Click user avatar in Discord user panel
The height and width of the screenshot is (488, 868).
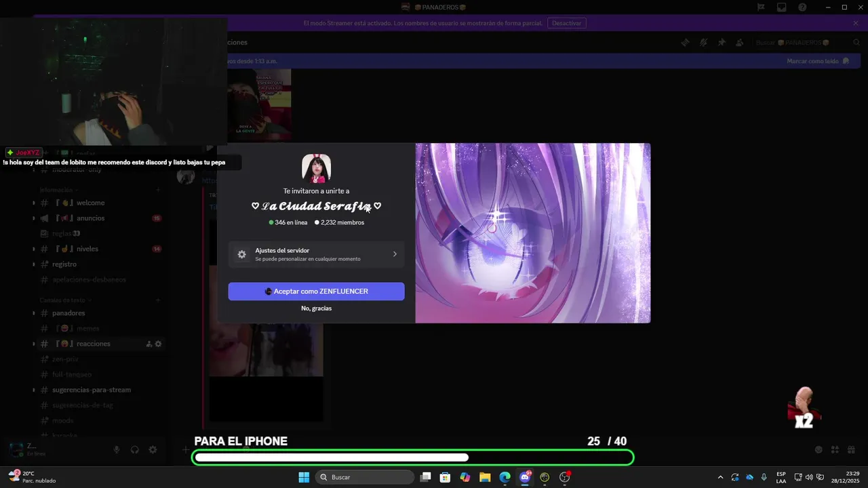pyautogui.click(x=16, y=449)
